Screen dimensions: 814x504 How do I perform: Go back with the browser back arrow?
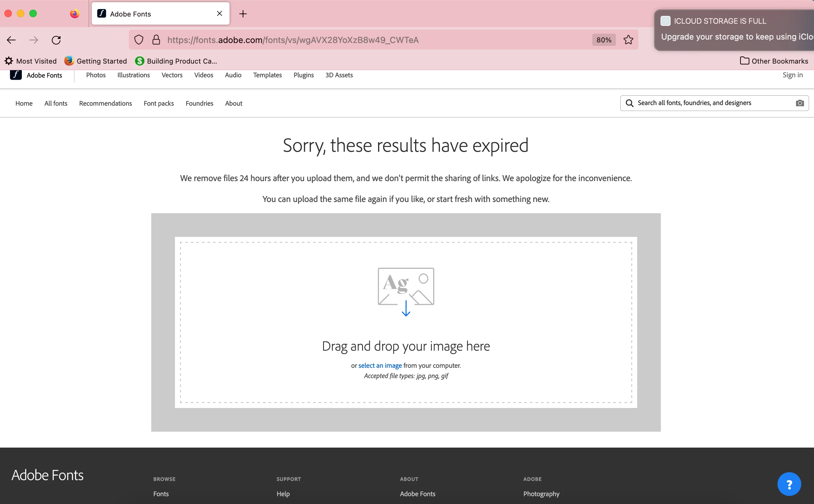click(x=11, y=40)
